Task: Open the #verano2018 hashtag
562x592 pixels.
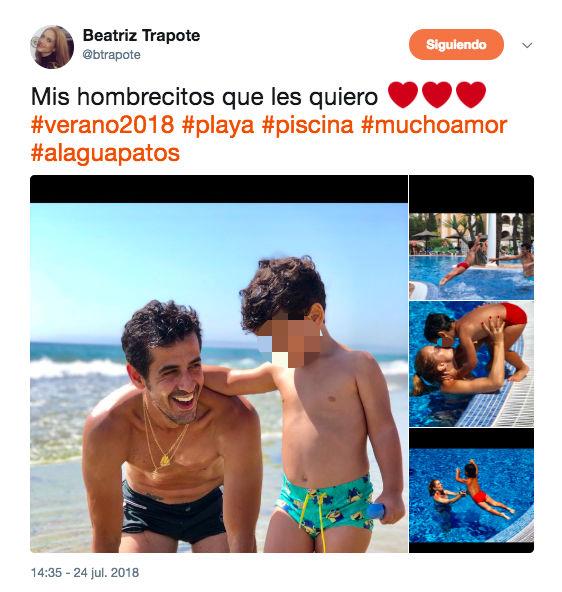Action: 102,125
